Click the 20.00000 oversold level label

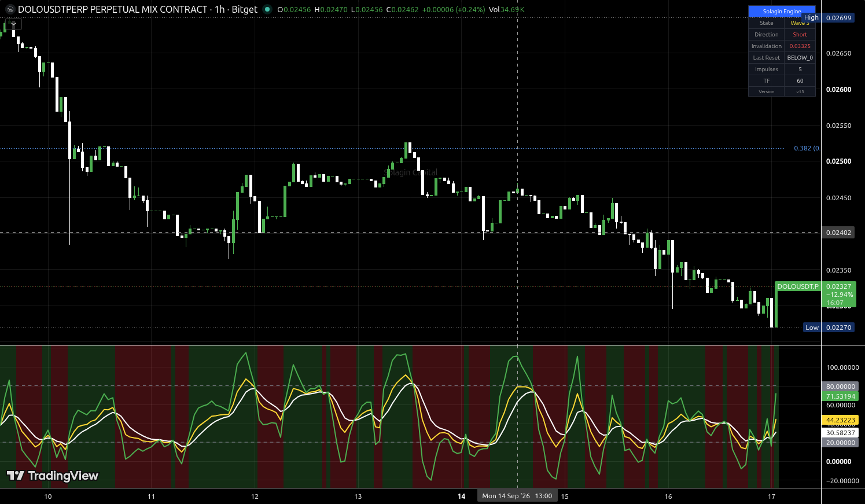840,443
